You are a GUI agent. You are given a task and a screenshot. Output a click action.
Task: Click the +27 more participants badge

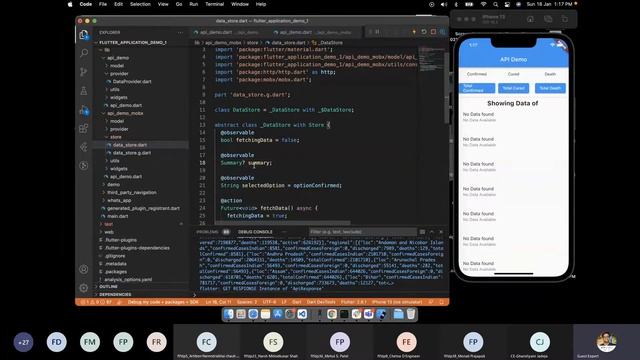click(x=23, y=342)
